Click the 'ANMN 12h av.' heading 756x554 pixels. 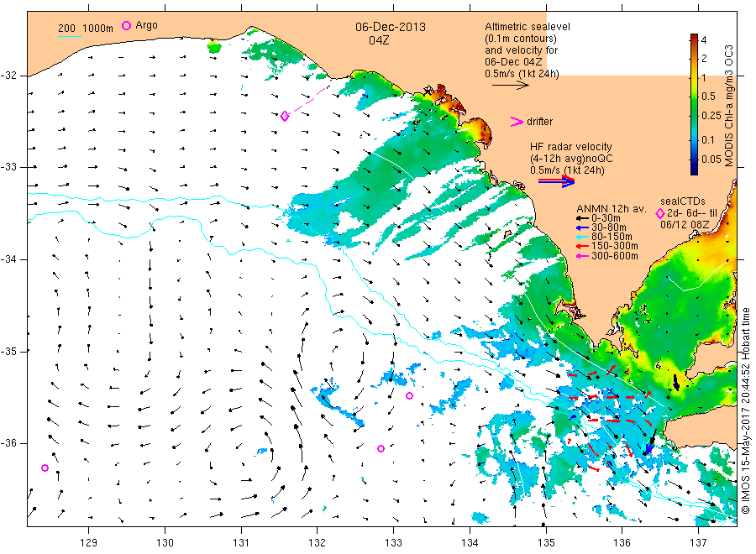pyautogui.click(x=612, y=209)
